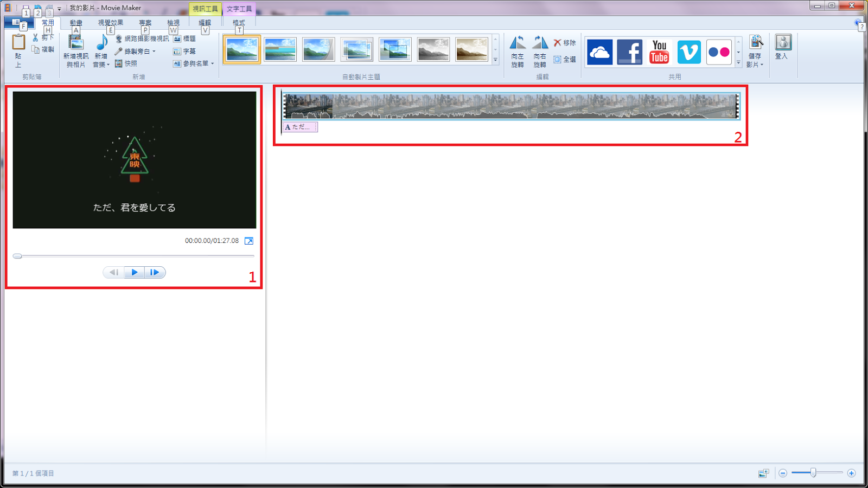The height and width of the screenshot is (488, 868).
Task: Open the Add music dropdown arrow
Action: click(108, 65)
